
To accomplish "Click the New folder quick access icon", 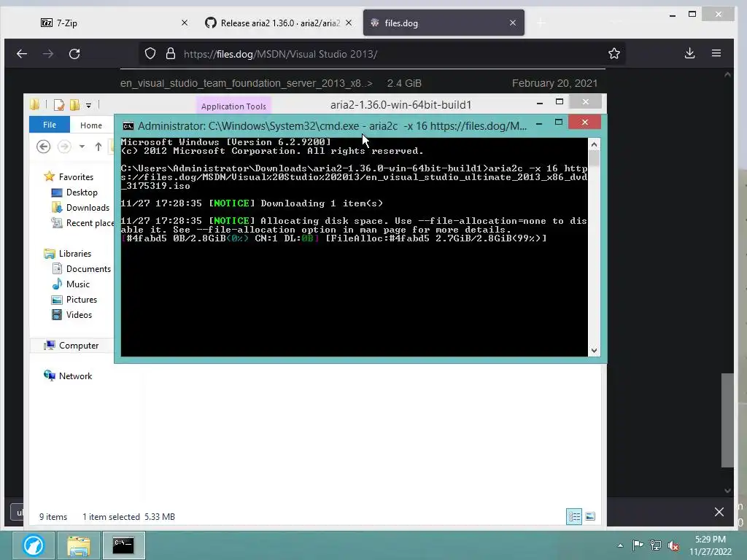I will 75,105.
